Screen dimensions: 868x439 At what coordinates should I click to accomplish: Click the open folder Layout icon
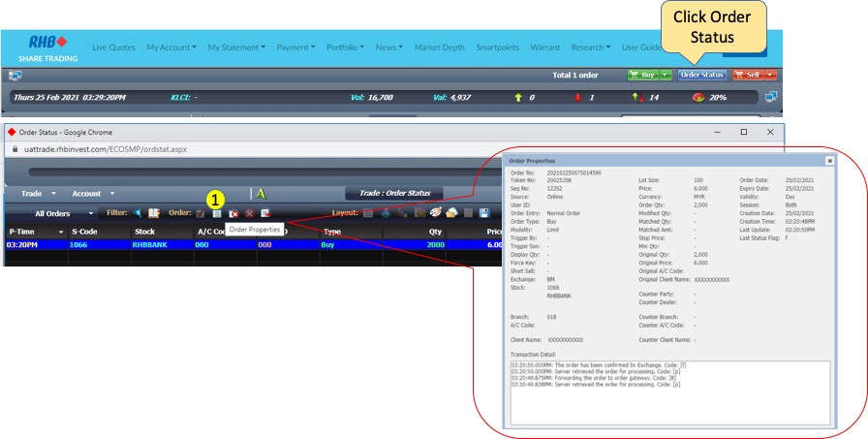coord(451,212)
